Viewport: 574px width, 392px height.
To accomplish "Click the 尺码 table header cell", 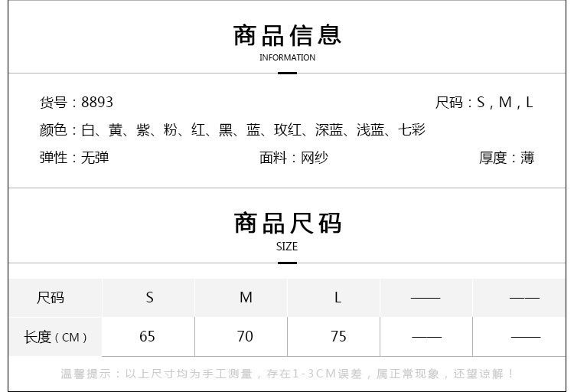I will [55, 298].
